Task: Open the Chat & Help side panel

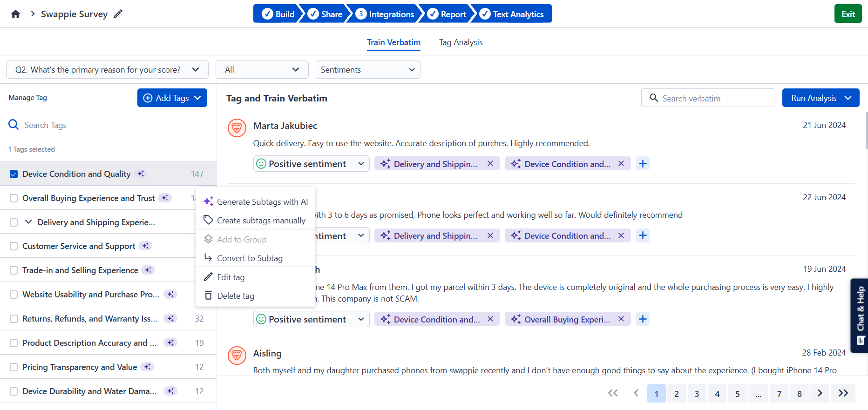Action: [x=860, y=316]
